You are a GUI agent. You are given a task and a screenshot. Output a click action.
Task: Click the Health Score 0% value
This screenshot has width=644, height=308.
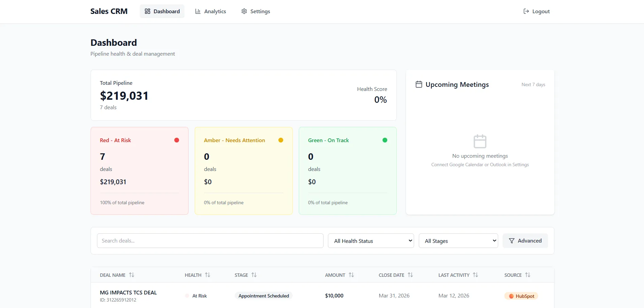point(380,100)
